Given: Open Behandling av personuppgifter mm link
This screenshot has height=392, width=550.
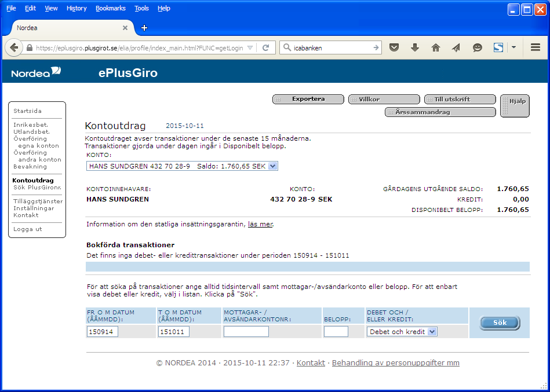Looking at the screenshot, I should 396,363.
